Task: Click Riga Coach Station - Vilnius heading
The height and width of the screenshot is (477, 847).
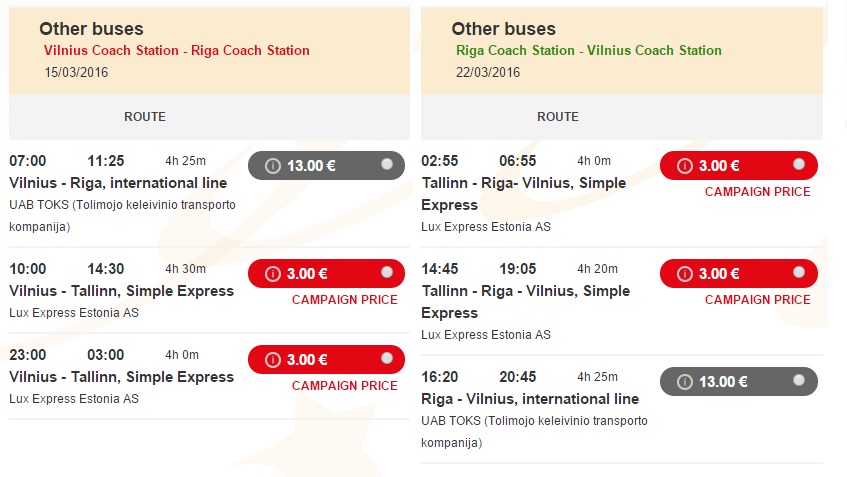Action: pyautogui.click(x=589, y=50)
